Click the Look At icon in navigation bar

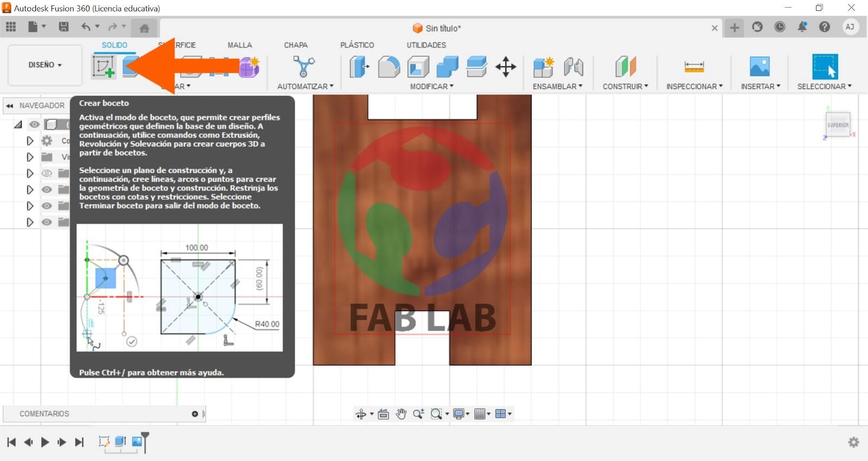(383, 414)
